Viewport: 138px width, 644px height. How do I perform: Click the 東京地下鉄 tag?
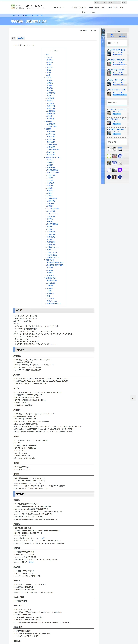coord(120,84)
